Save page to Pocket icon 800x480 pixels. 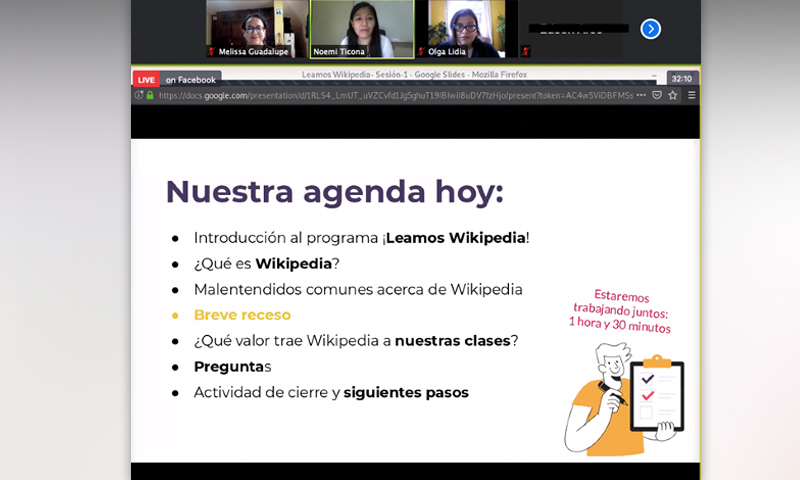pos(657,95)
